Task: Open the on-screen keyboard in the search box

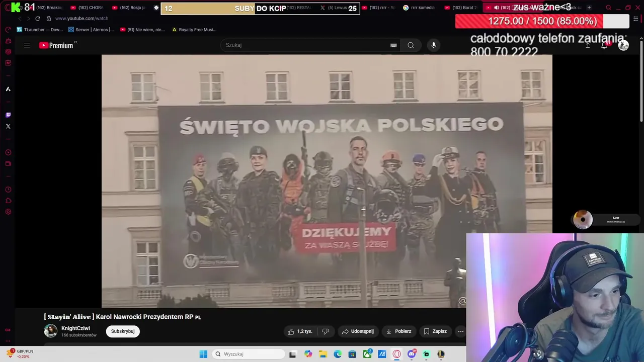Action: tap(393, 45)
